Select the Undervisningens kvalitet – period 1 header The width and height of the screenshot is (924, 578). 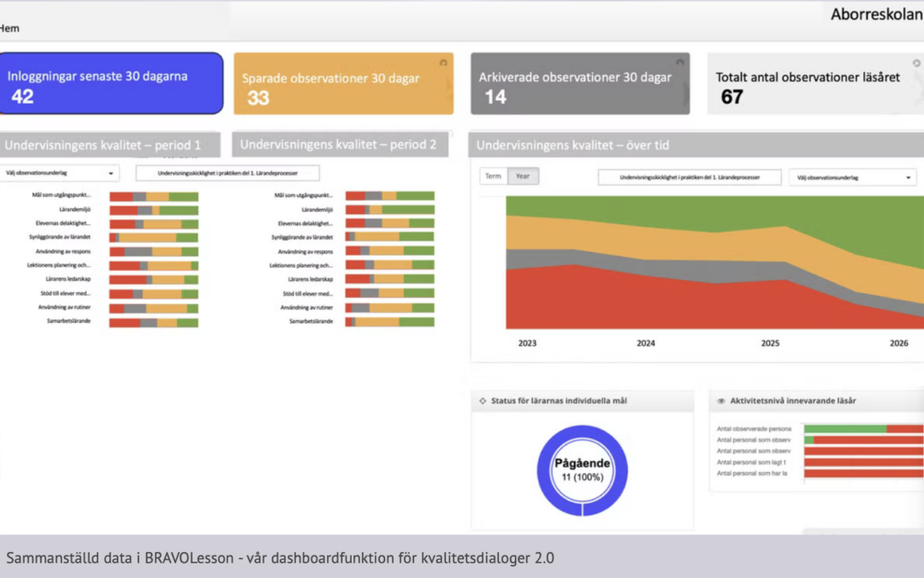109,145
